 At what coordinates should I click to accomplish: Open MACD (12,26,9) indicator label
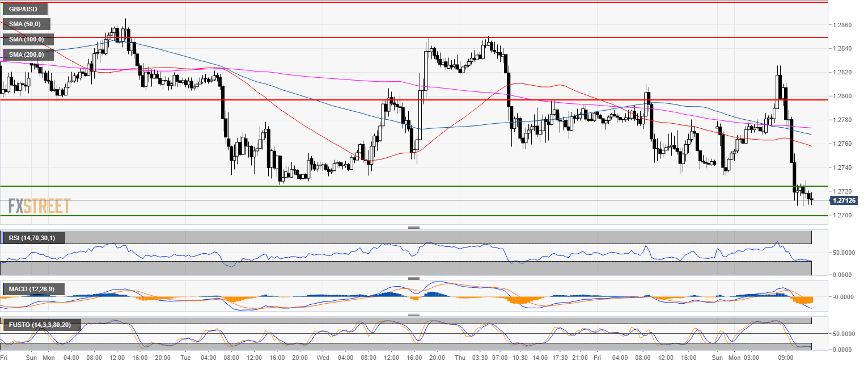tap(32, 290)
